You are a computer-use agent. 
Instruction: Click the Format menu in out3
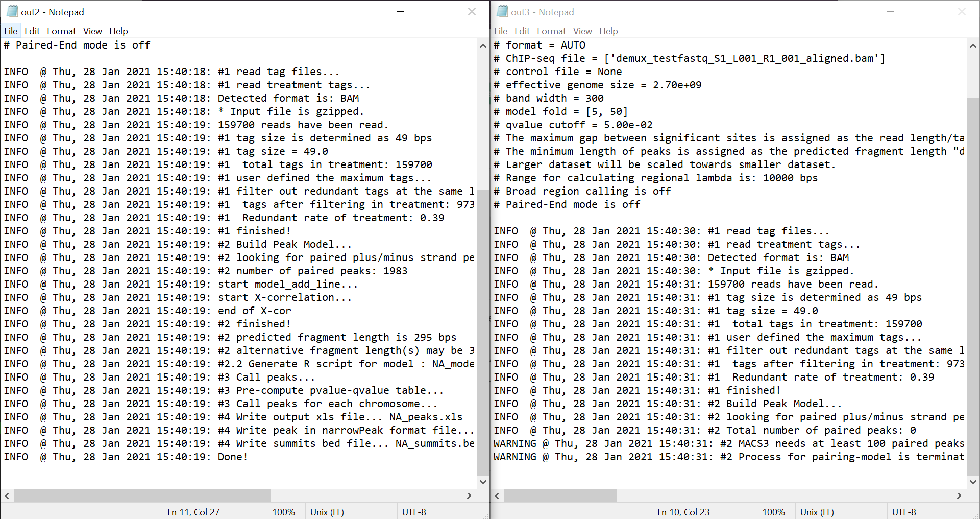tap(551, 31)
